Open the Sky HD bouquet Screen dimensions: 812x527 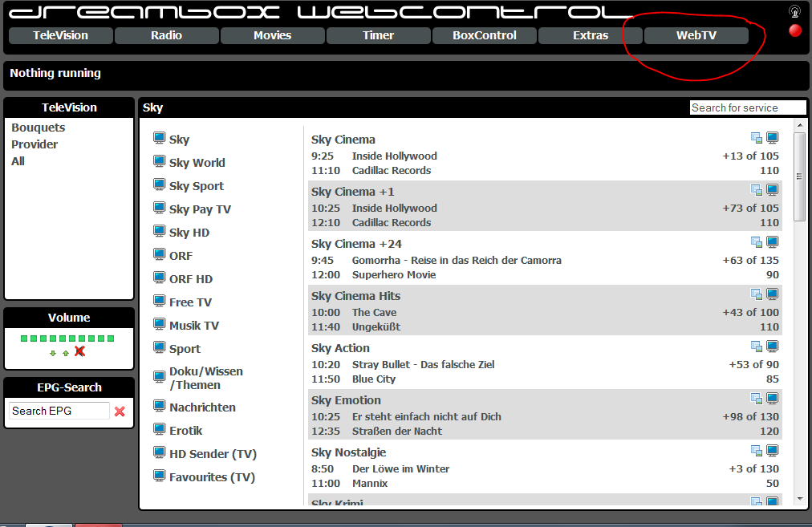[x=189, y=233]
